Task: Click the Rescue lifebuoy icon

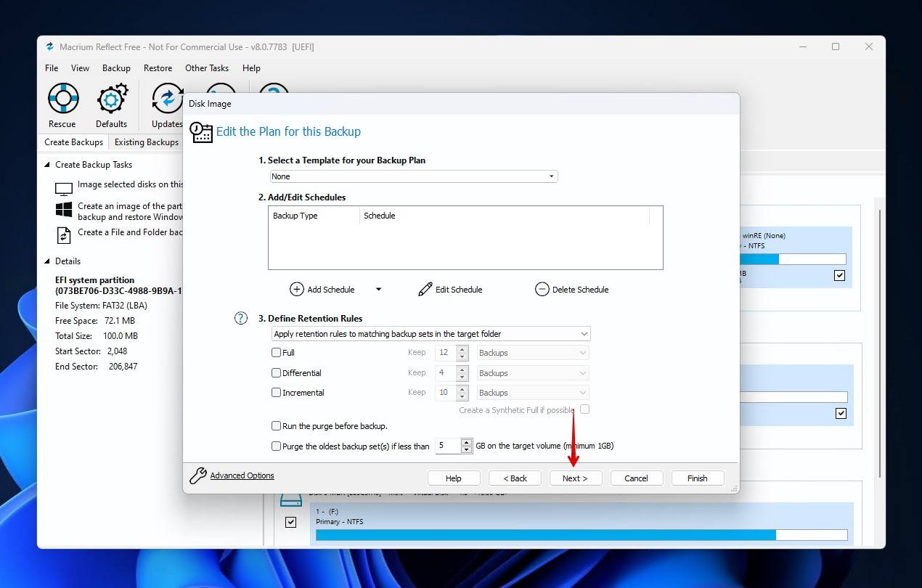Action: [x=62, y=99]
